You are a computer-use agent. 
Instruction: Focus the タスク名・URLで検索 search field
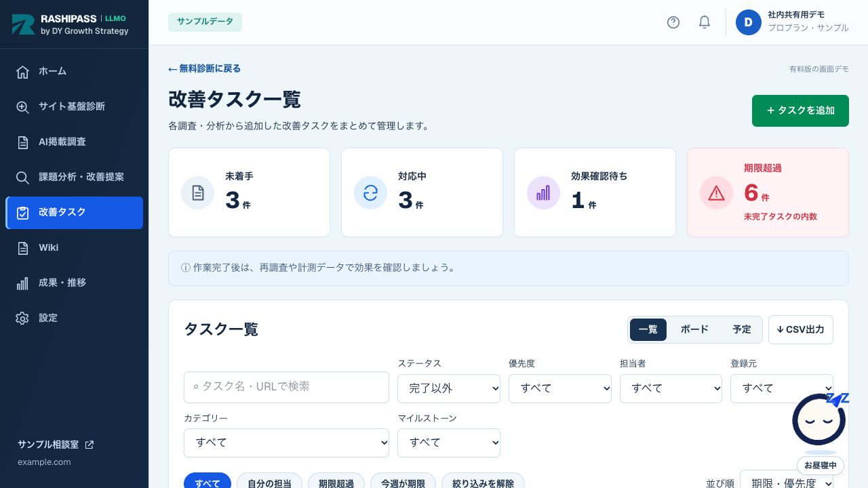[286, 387]
